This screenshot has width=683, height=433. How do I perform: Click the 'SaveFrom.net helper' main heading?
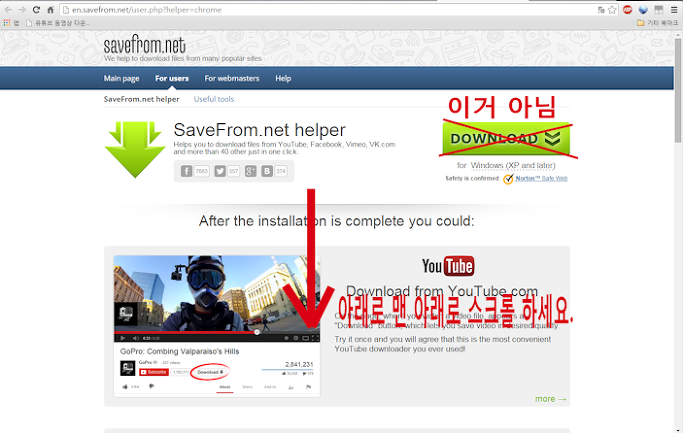click(259, 130)
